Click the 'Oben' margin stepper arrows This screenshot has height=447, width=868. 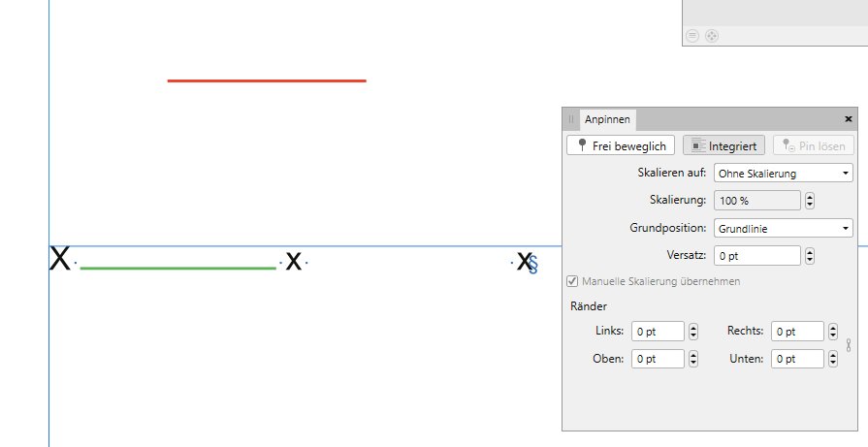pos(693,359)
